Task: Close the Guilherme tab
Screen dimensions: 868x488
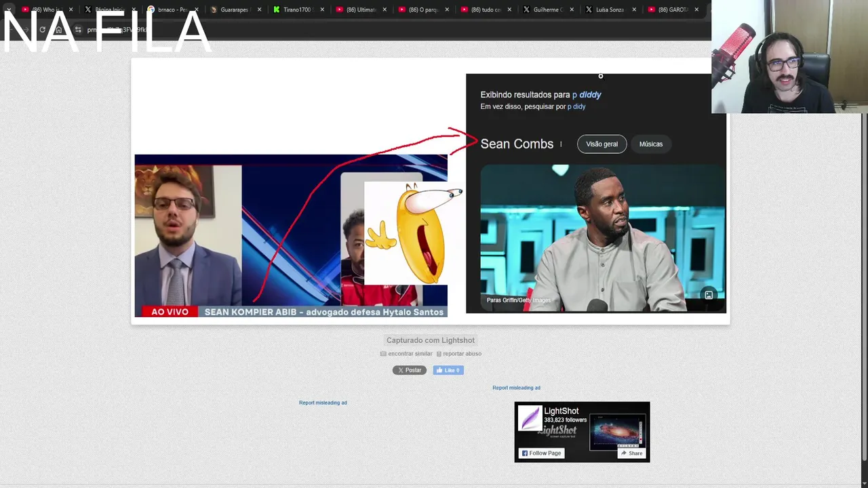Action: tap(572, 9)
